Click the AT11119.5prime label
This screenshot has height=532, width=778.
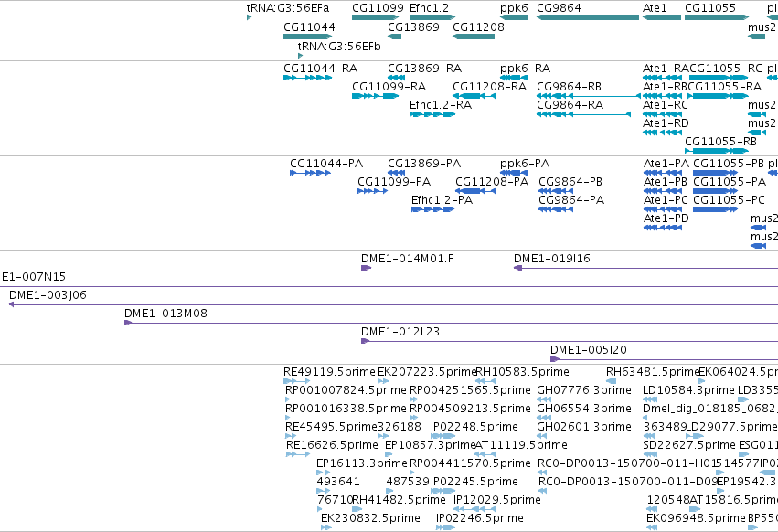(x=521, y=444)
